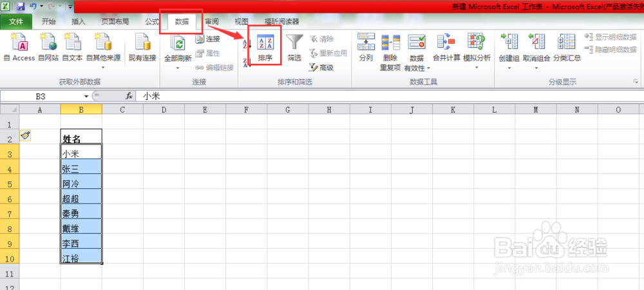Customize quick access toolbar dropdown
644x290 pixels.
click(71, 6)
